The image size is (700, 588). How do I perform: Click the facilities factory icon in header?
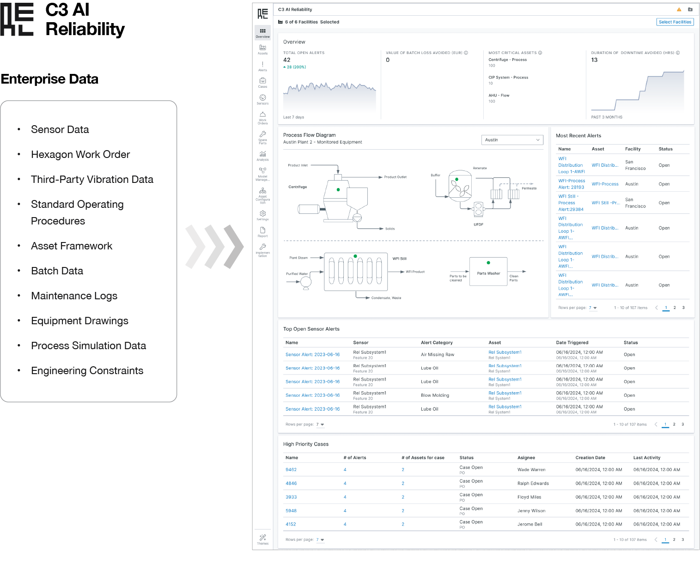pos(280,22)
